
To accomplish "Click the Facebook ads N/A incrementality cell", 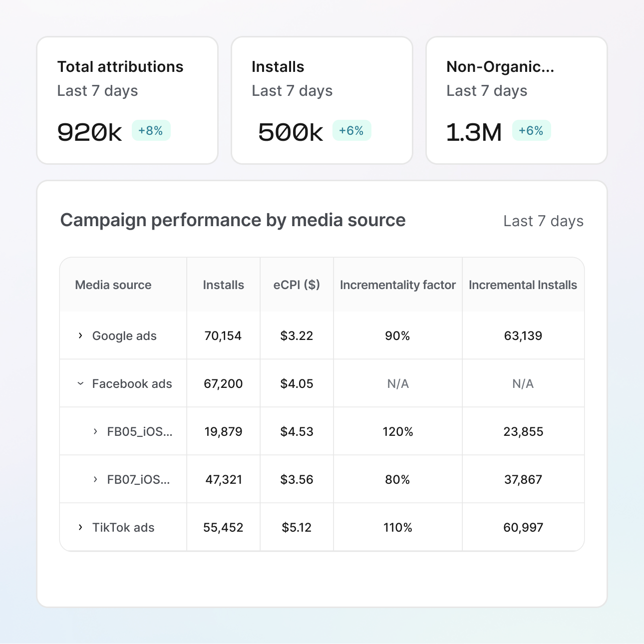I will coord(398,383).
